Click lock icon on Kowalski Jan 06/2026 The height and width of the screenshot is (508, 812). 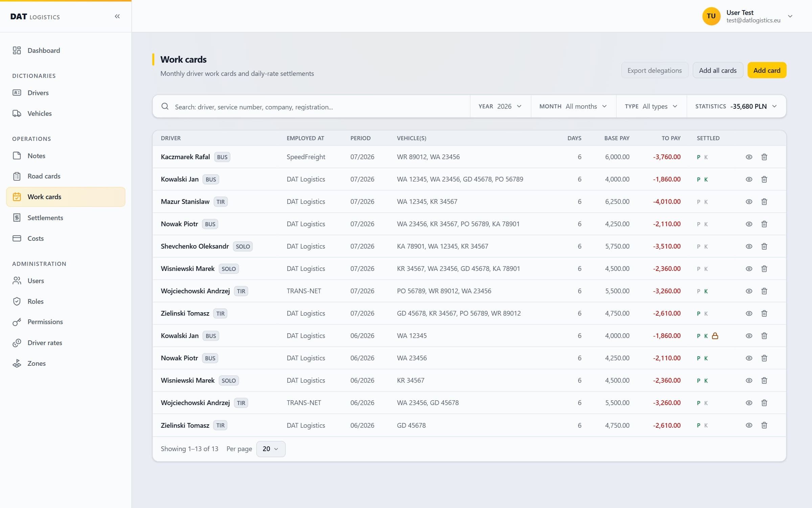click(x=715, y=336)
